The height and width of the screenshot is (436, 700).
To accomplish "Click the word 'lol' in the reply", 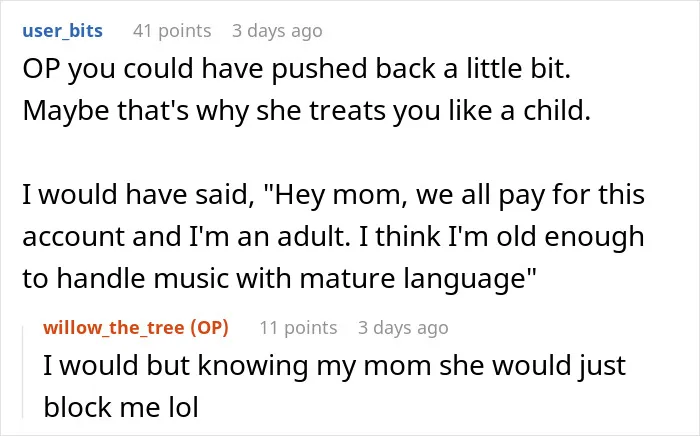I will pos(183,407).
